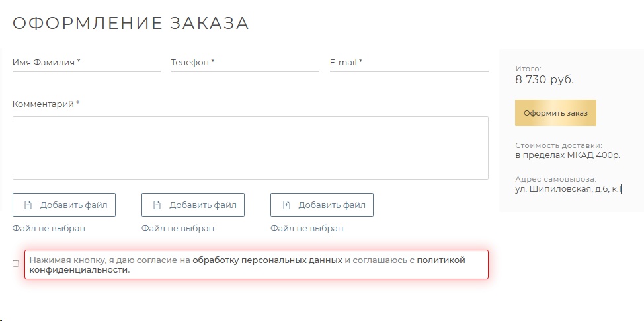Click the first Файл не выбран label
Viewport: 644px width, 321px height.
(x=49, y=229)
